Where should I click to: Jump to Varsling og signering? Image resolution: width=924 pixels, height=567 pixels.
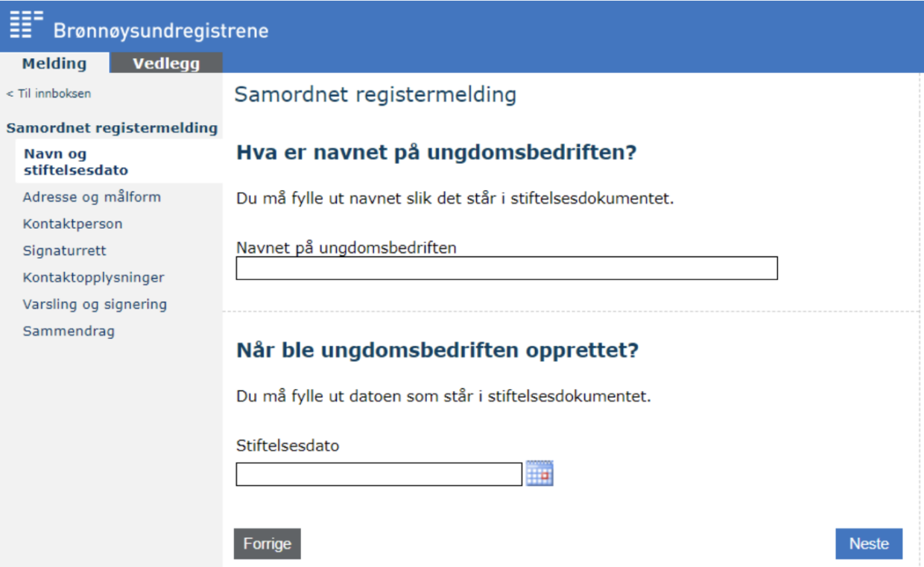coord(95,304)
